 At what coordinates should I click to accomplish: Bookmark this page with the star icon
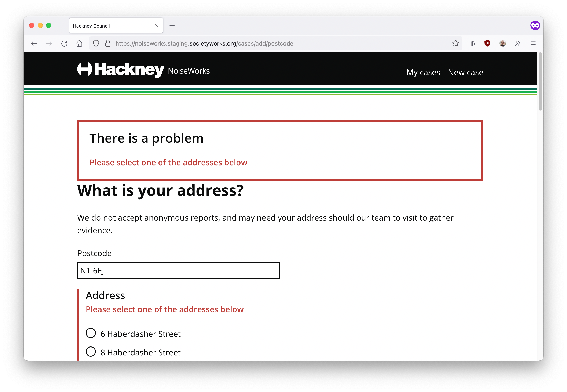(x=456, y=43)
